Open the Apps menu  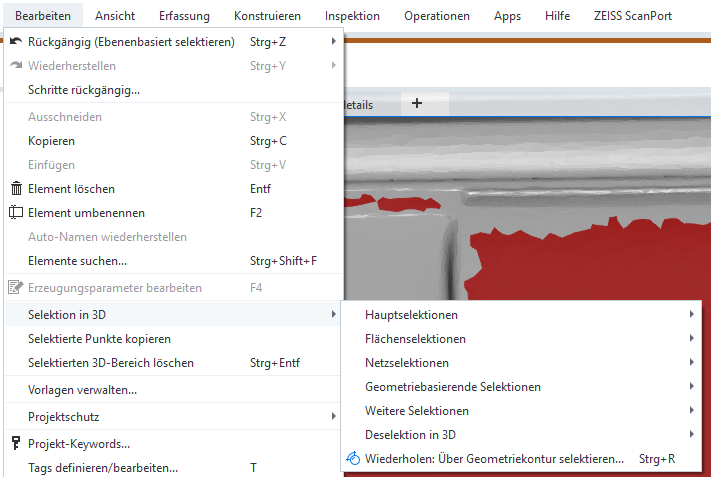(x=507, y=16)
